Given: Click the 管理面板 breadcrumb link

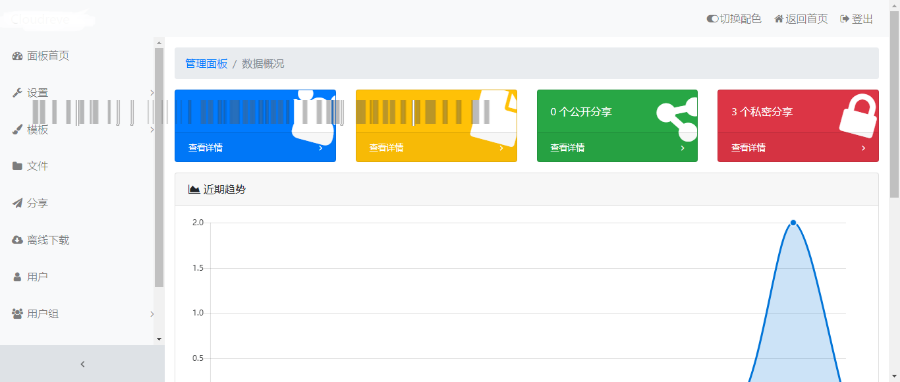Looking at the screenshot, I should [x=206, y=64].
